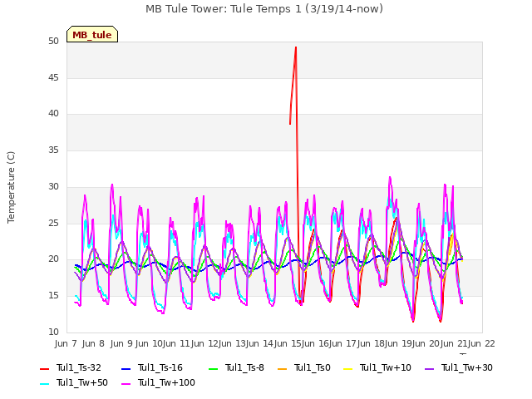Select the Tul1_Ts0 legend label
The height and width of the screenshot is (399, 532).
[313, 367]
